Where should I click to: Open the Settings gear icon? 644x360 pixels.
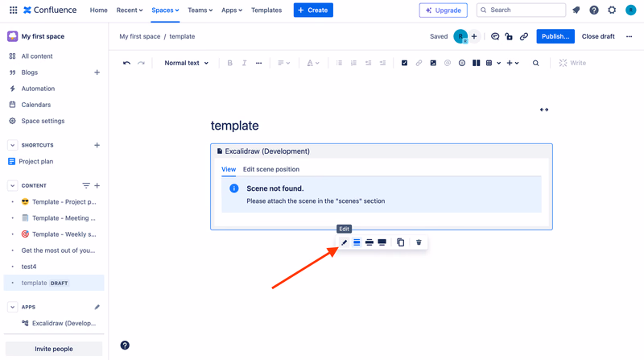pyautogui.click(x=612, y=10)
